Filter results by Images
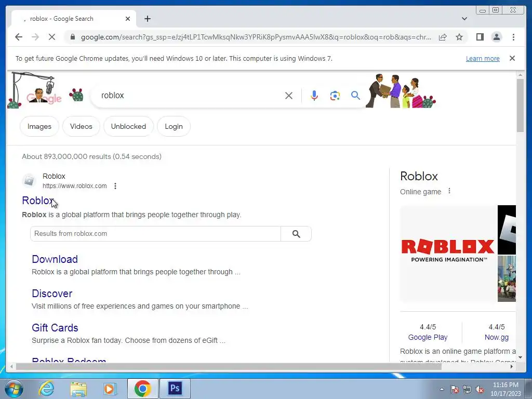 [x=39, y=126]
